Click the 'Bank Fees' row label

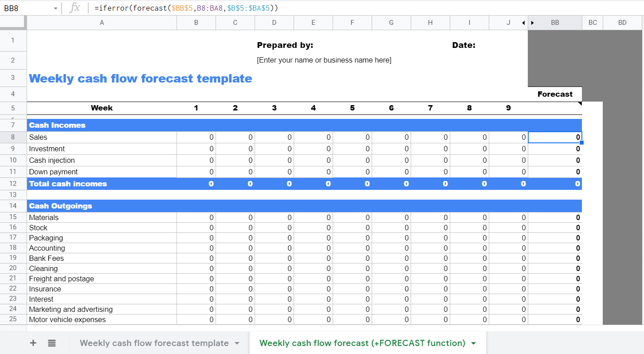tap(46, 258)
